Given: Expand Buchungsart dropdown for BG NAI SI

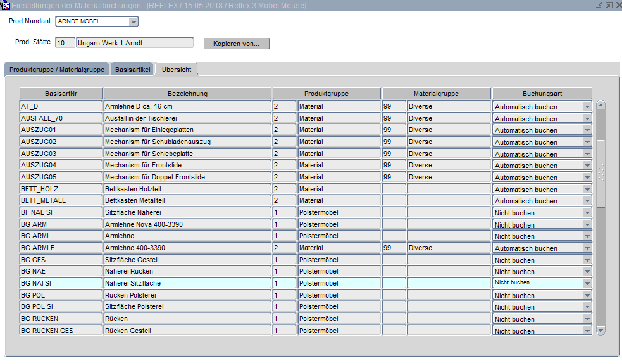Looking at the screenshot, I should [587, 283].
